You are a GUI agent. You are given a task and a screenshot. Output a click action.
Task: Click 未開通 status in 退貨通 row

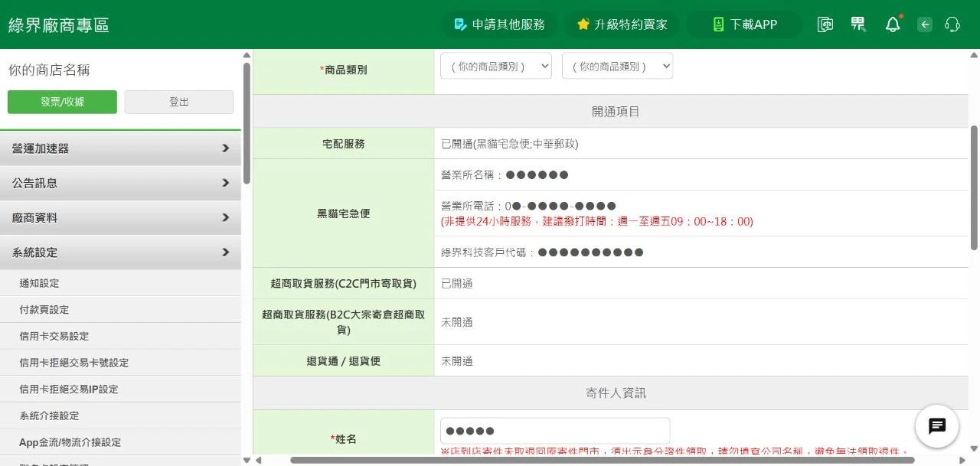(457, 361)
